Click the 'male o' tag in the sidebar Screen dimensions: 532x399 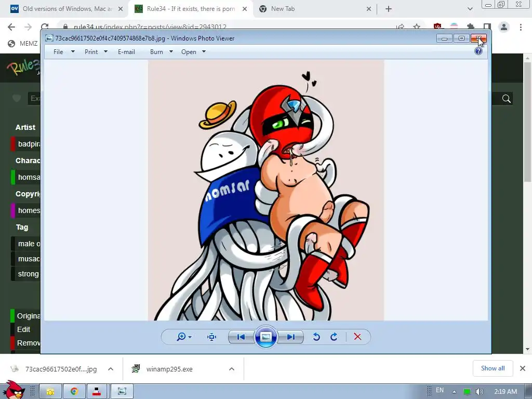click(29, 244)
